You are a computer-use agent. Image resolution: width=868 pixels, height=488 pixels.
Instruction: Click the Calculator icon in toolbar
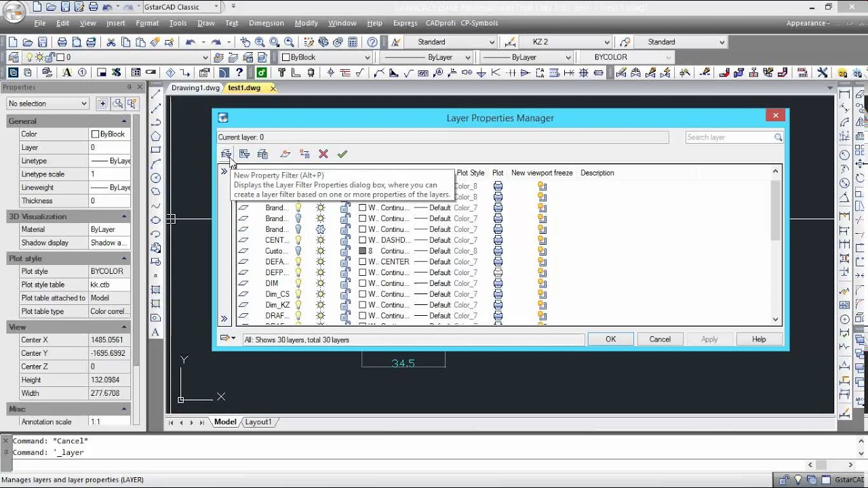353,42
